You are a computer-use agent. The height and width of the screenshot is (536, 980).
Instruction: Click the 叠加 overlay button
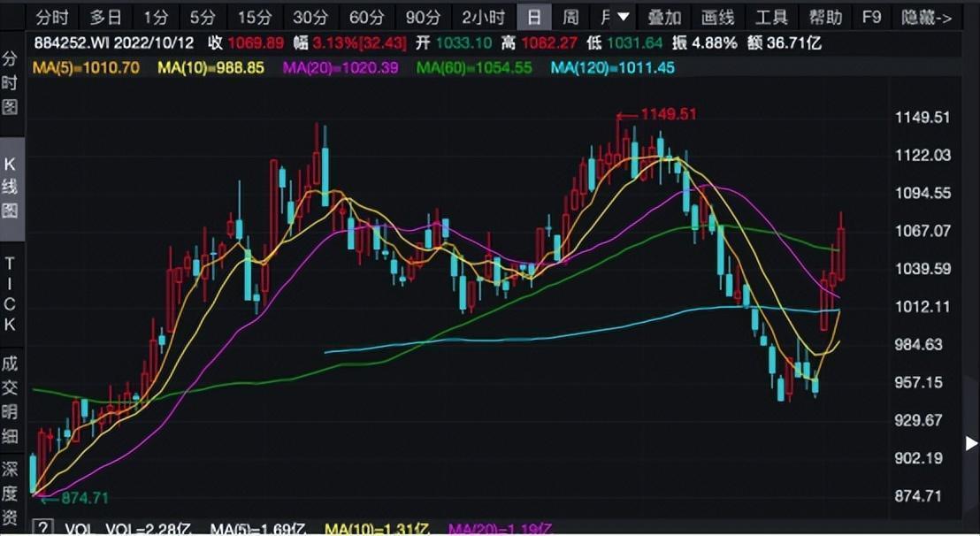click(x=664, y=17)
